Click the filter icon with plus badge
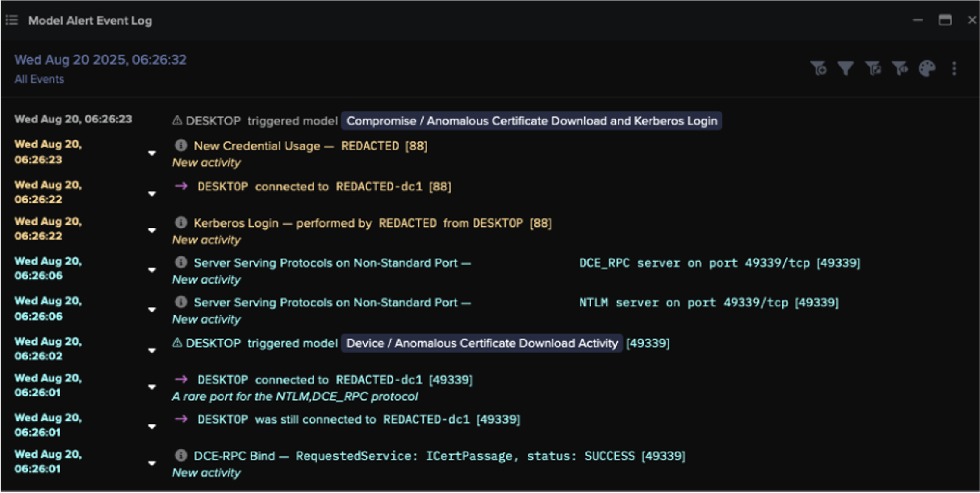The image size is (980, 493). click(818, 69)
